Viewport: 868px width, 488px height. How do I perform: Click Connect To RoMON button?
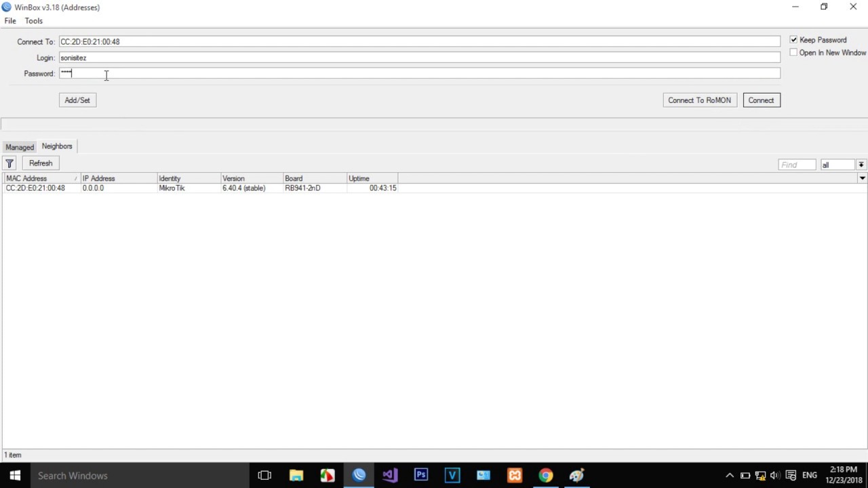[700, 100]
